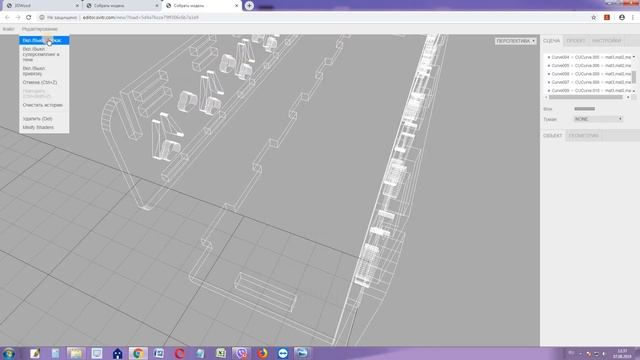640x360 pixels.
Task: Open the Chrome profile icon
Action: click(x=622, y=18)
